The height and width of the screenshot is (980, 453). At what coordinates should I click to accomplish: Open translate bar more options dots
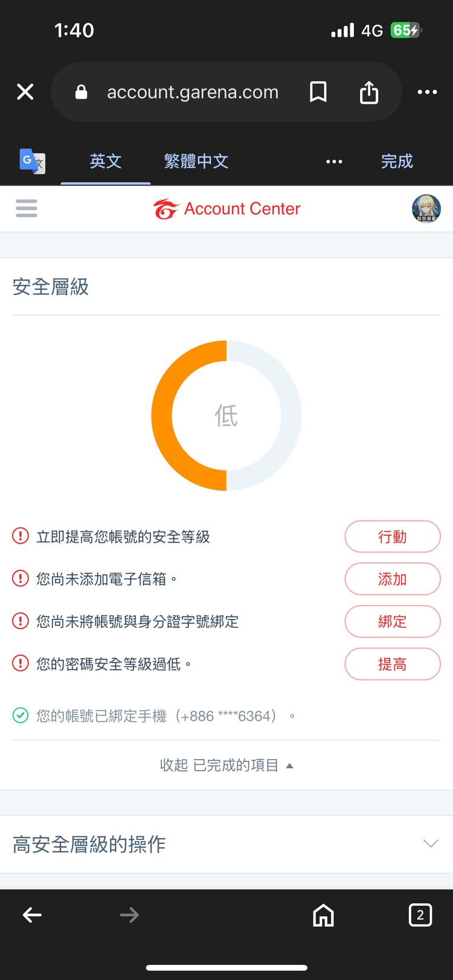point(334,161)
